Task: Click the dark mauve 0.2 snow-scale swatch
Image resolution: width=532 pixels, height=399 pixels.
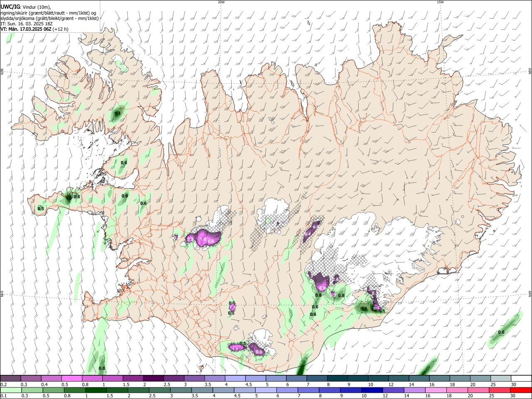Action: 10,378
